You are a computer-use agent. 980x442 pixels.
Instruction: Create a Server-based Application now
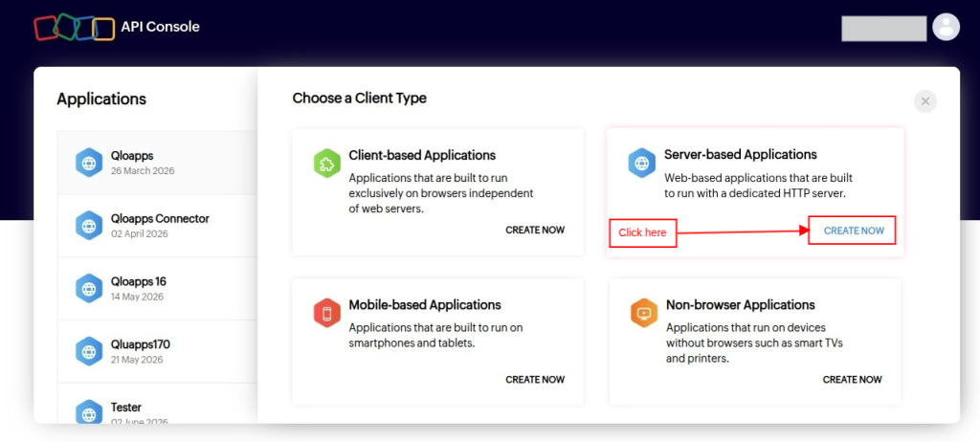click(854, 231)
